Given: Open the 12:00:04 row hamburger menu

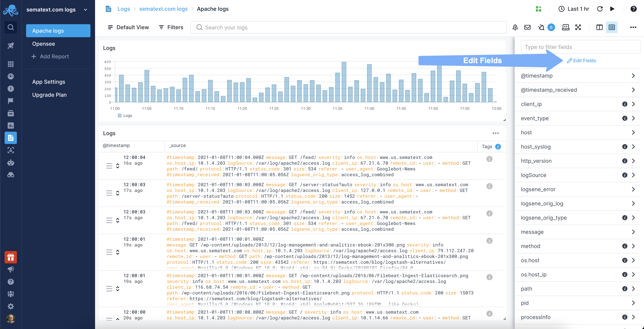Looking at the screenshot, I should (109, 166).
